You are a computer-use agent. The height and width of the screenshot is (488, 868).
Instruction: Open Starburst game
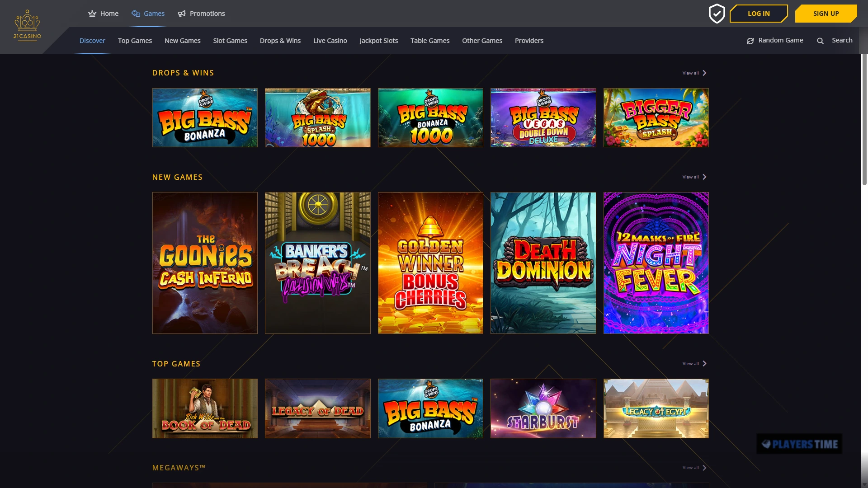point(543,408)
